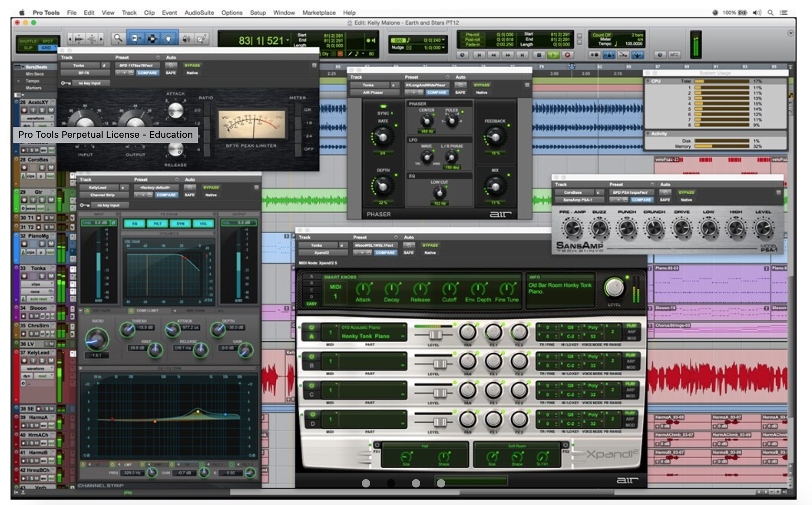This screenshot has width=812, height=505.
Task: Select the SHUFFLE edit mode
Action: 28,41
